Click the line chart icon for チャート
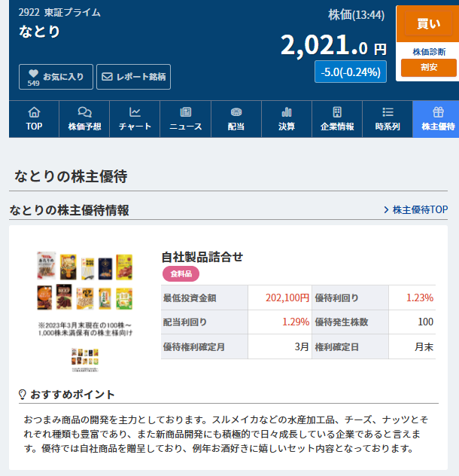The image size is (459, 476). point(135,112)
